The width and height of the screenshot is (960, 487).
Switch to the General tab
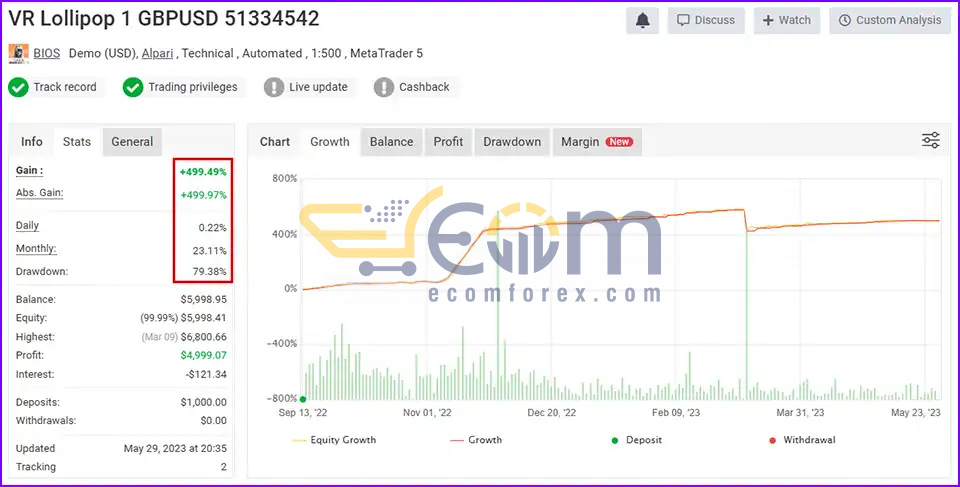click(132, 142)
